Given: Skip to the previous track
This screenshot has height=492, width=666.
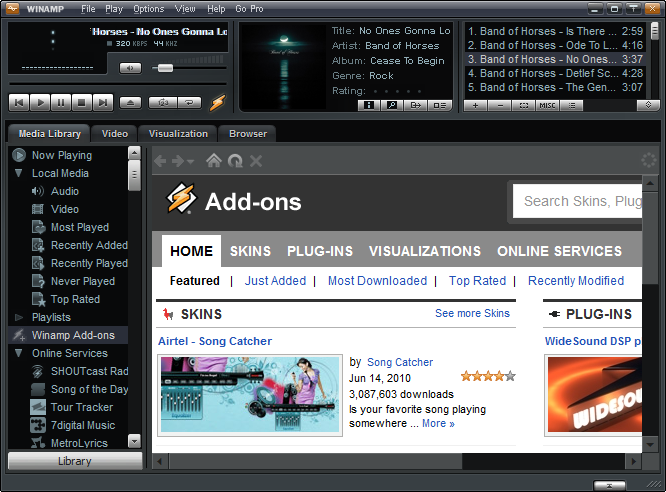Looking at the screenshot, I should tap(19, 103).
